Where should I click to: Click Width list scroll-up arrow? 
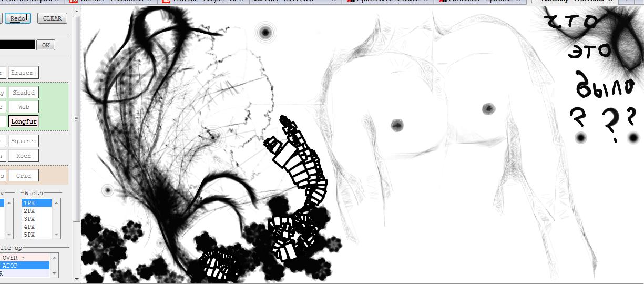pyautogui.click(x=56, y=202)
